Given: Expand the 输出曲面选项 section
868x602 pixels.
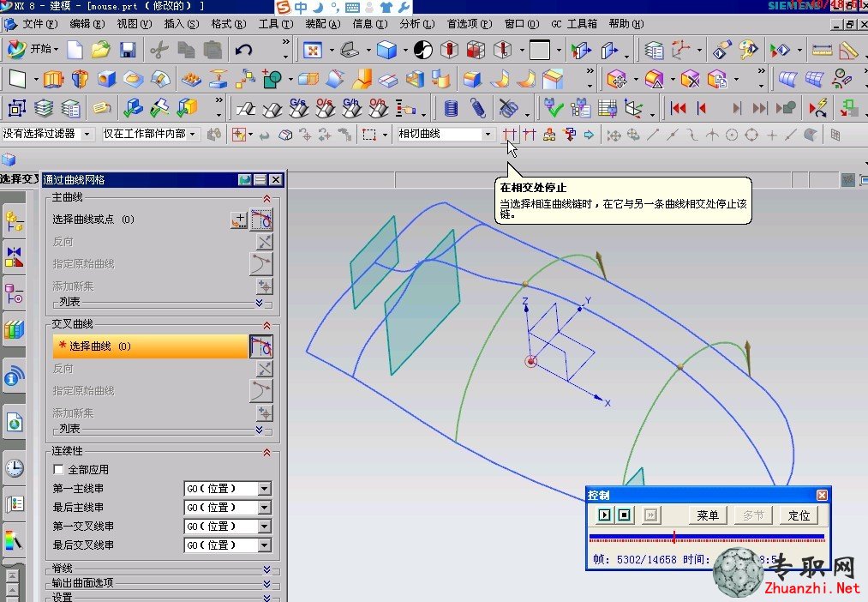Looking at the screenshot, I should pyautogui.click(x=266, y=583).
